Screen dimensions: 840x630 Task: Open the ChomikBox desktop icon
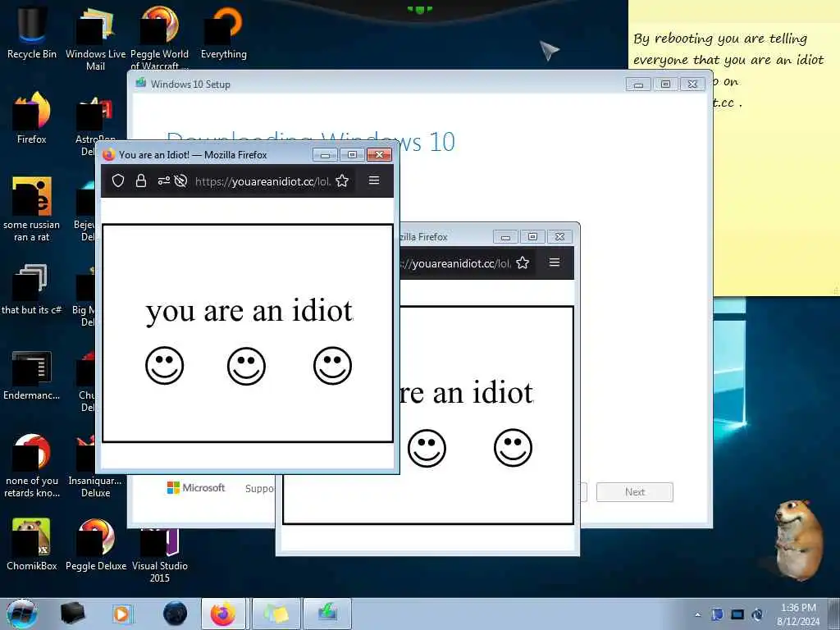(32, 544)
